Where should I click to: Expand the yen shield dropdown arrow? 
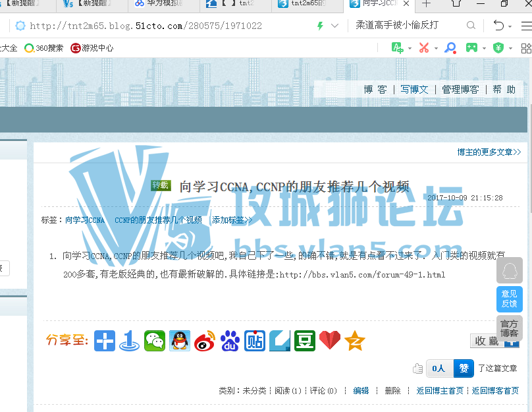point(511,49)
